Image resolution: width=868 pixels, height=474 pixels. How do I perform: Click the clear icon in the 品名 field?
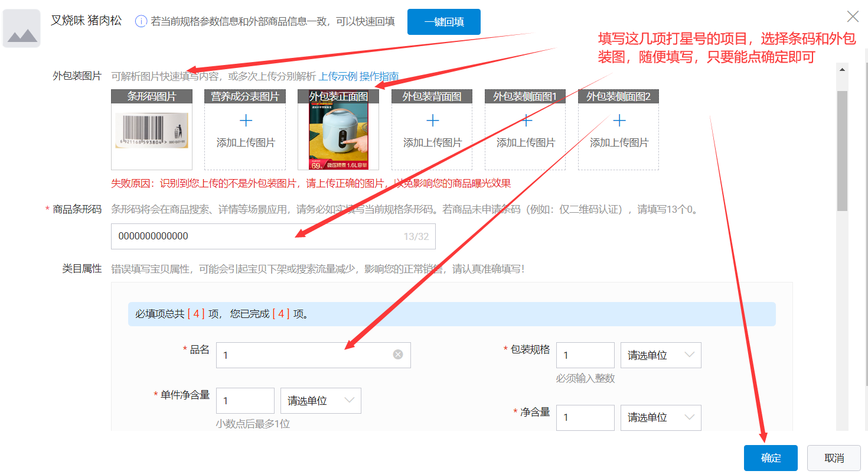pos(398,355)
